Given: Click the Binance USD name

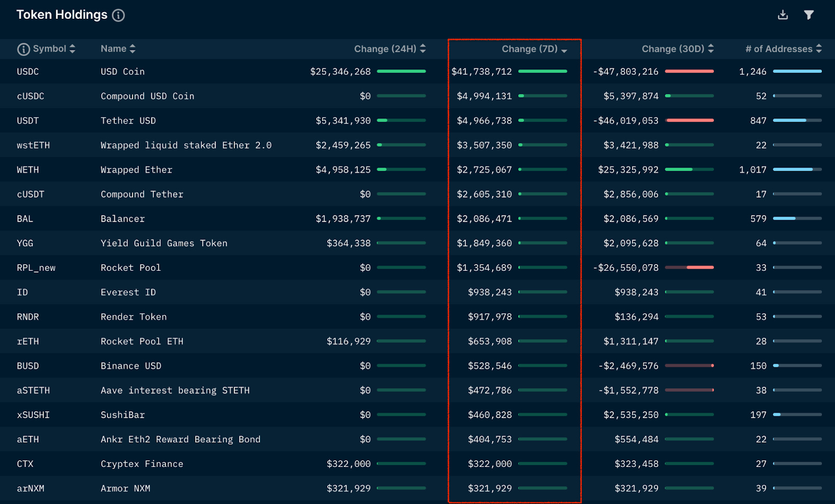Looking at the screenshot, I should click(x=131, y=366).
